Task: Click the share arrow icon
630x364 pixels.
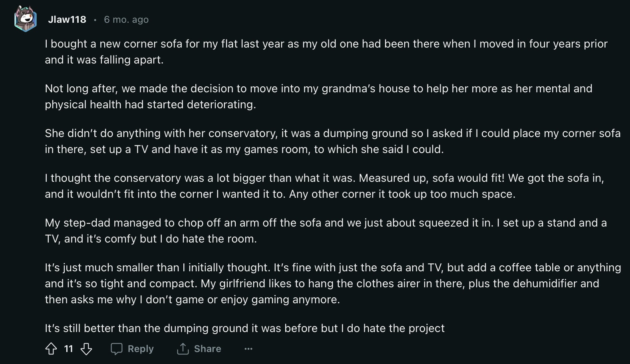Action: click(183, 349)
